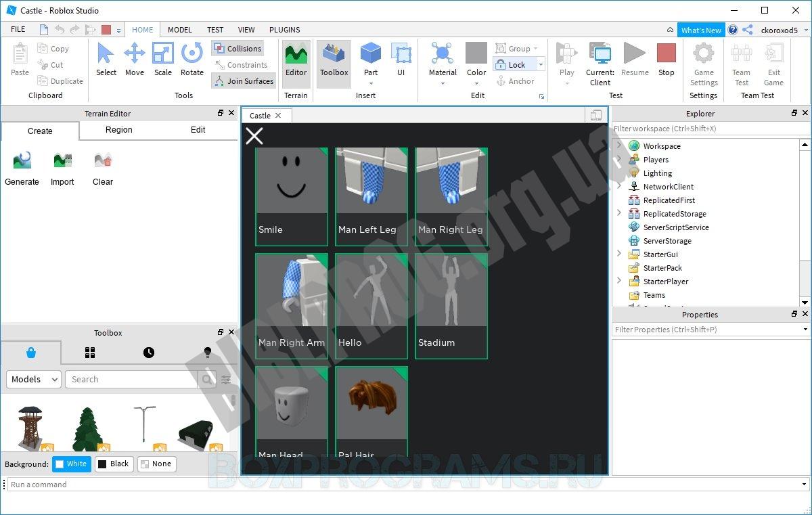Expand the StarterPlayer node

[619, 281]
